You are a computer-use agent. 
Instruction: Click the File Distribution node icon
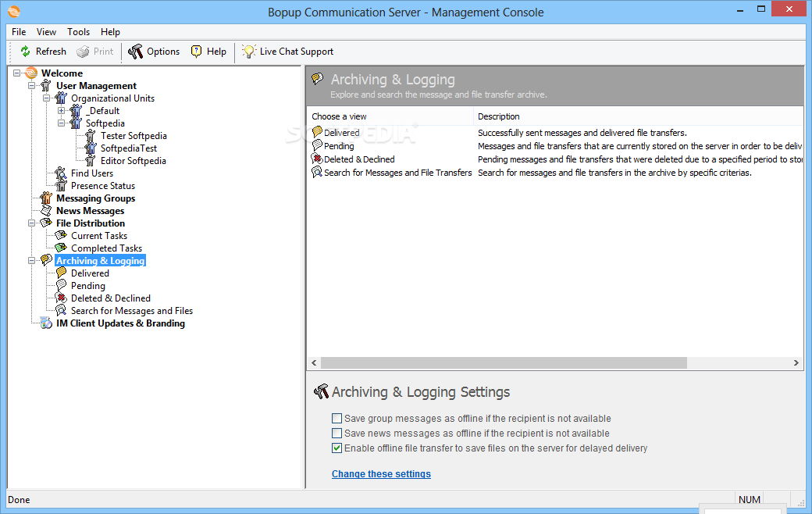pyautogui.click(x=46, y=223)
